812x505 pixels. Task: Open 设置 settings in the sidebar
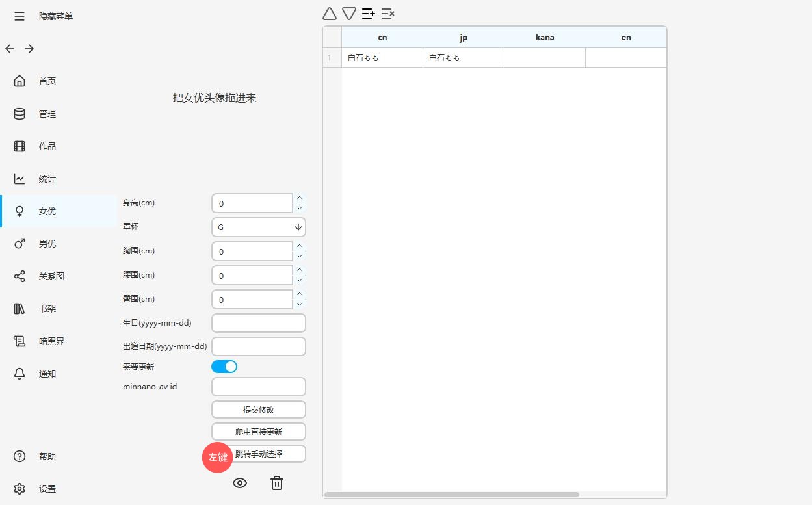tap(47, 489)
